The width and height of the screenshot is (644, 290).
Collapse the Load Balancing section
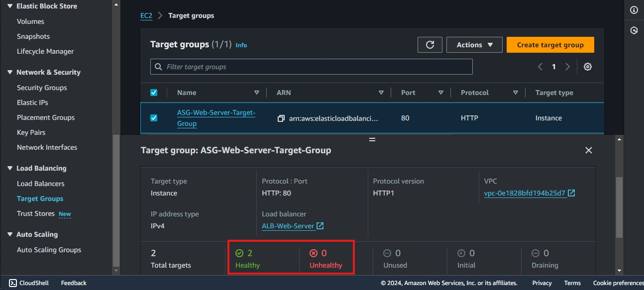click(10, 169)
